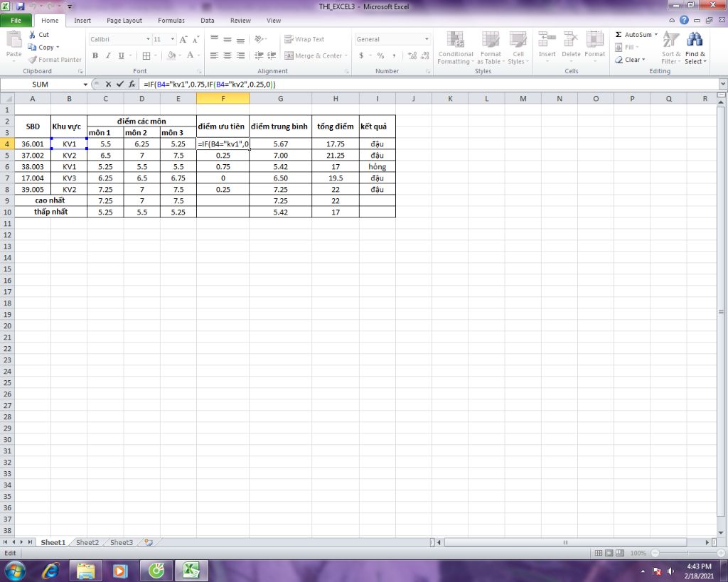Cancel the formula entry with X

108,84
